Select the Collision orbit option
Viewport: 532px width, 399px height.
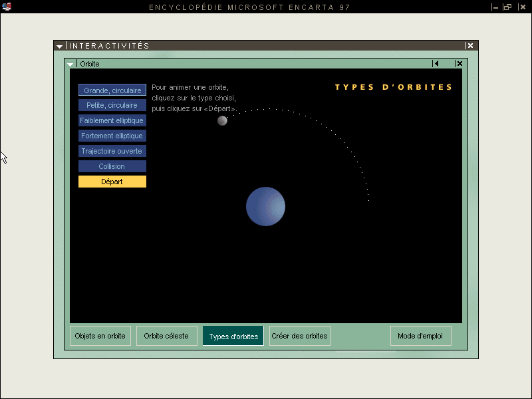point(112,166)
